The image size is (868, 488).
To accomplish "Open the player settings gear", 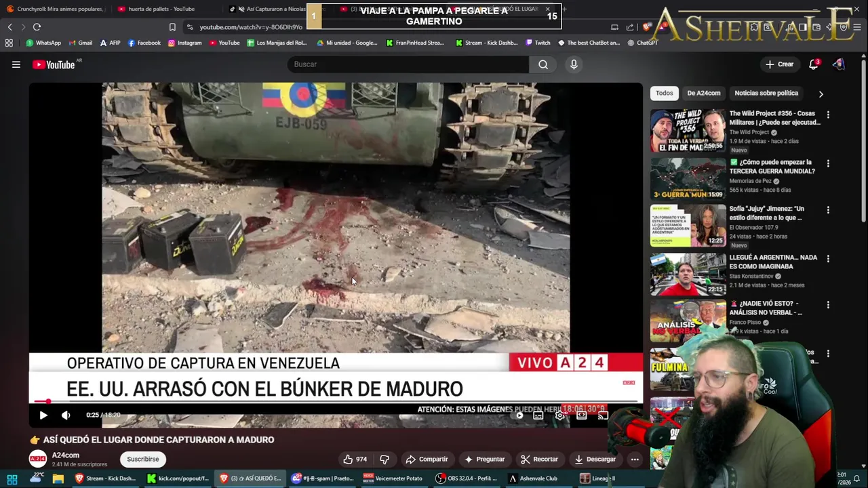I will pyautogui.click(x=559, y=415).
